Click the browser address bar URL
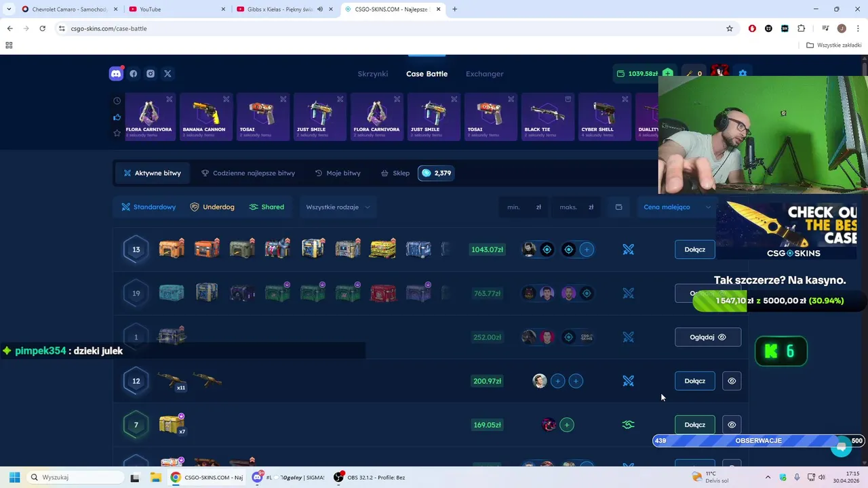 tap(108, 28)
